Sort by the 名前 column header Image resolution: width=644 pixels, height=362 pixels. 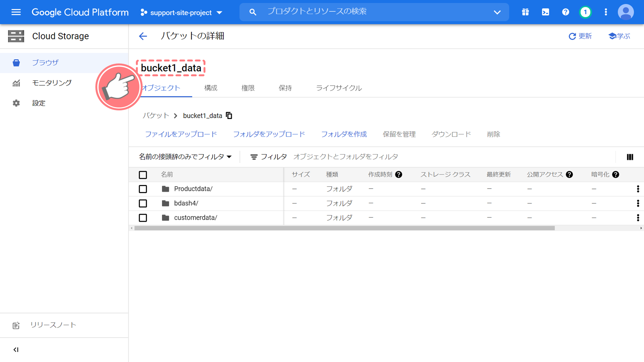[167, 174]
